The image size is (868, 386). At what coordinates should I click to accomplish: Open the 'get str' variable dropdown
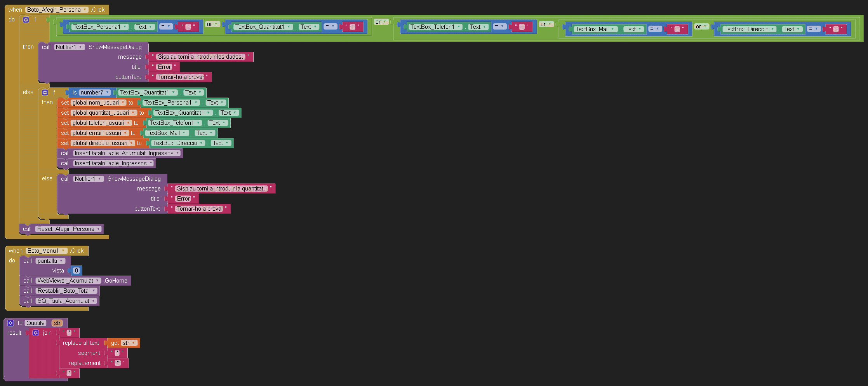pyautogui.click(x=134, y=343)
